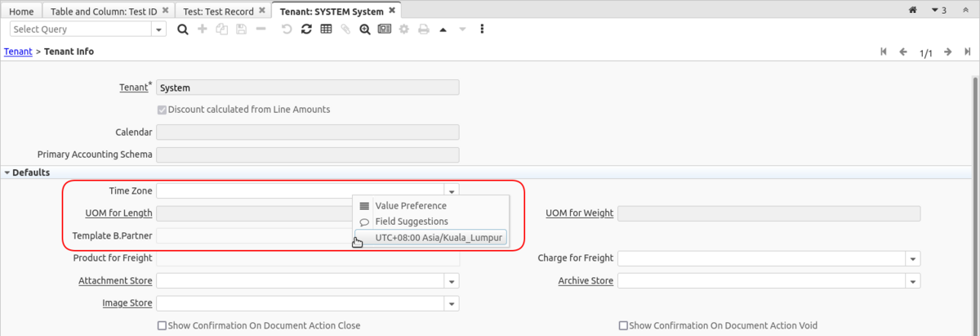
Task: Collapse the Defaults section
Action: pos(7,172)
